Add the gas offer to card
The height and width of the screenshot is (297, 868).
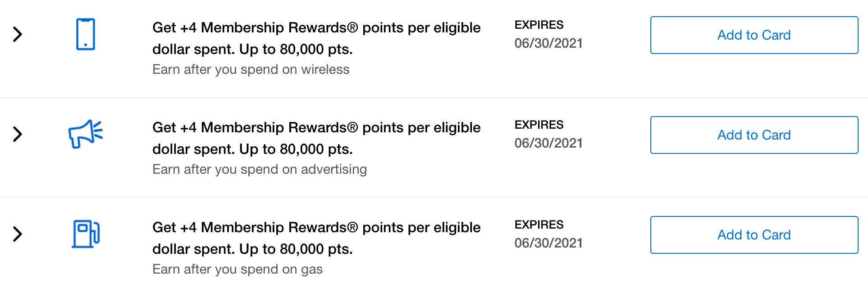click(x=754, y=235)
